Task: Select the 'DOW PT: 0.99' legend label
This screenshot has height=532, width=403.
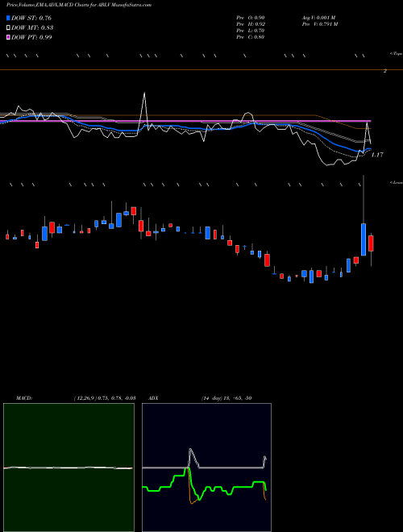Action: click(31, 37)
